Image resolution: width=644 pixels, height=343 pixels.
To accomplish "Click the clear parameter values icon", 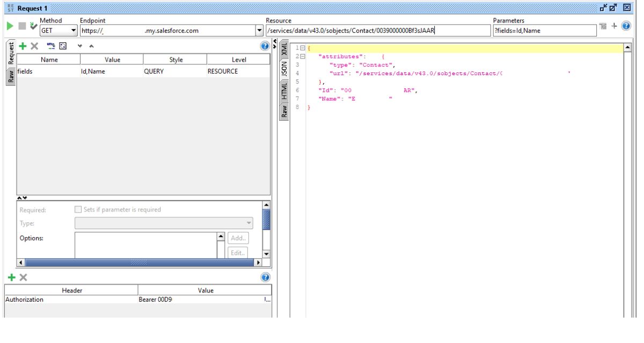I will [62, 46].
